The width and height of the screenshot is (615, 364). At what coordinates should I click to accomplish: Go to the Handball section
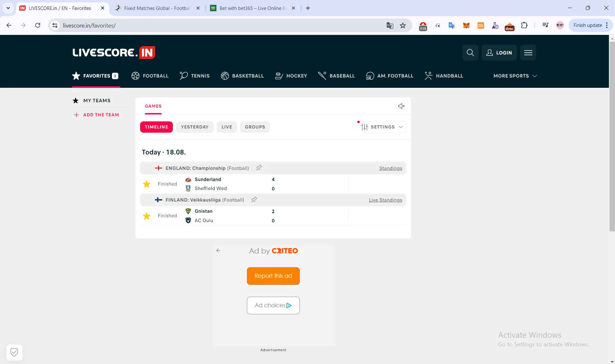tap(444, 76)
